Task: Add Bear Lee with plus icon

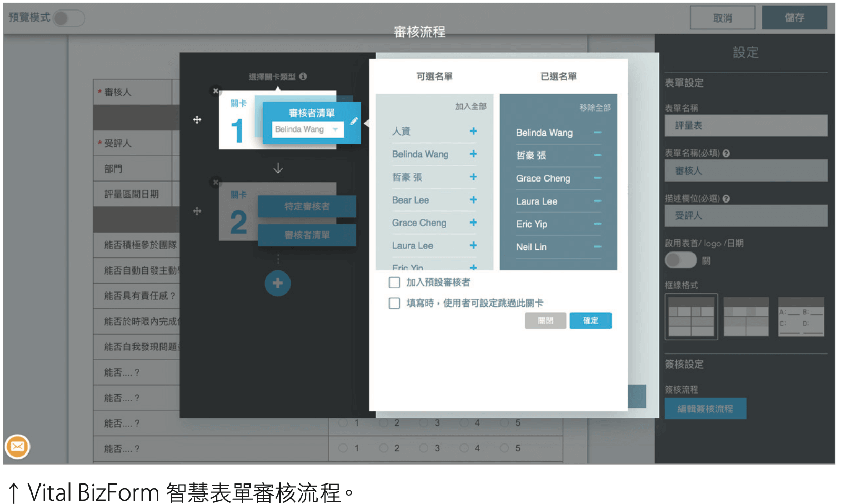Action: click(473, 200)
